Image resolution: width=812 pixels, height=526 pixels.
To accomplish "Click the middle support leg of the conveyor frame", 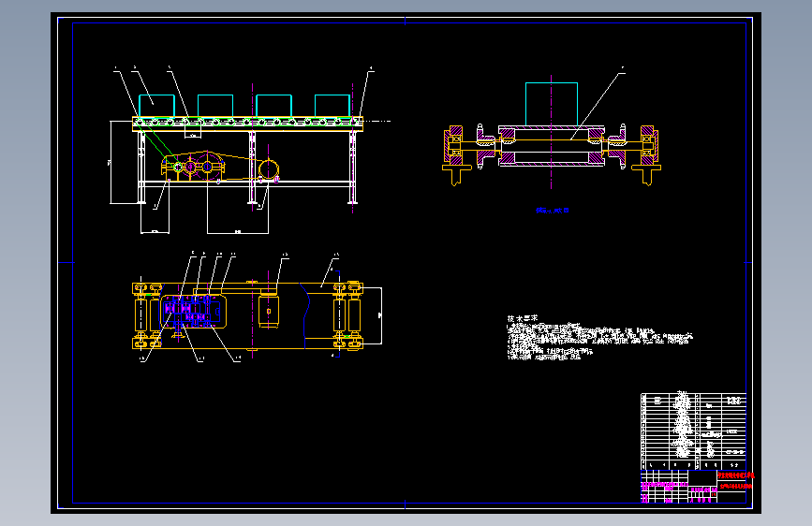I will point(252,168).
